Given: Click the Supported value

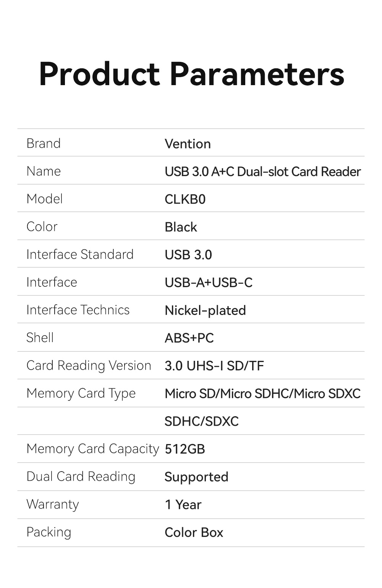Looking at the screenshot, I should coord(196,477).
